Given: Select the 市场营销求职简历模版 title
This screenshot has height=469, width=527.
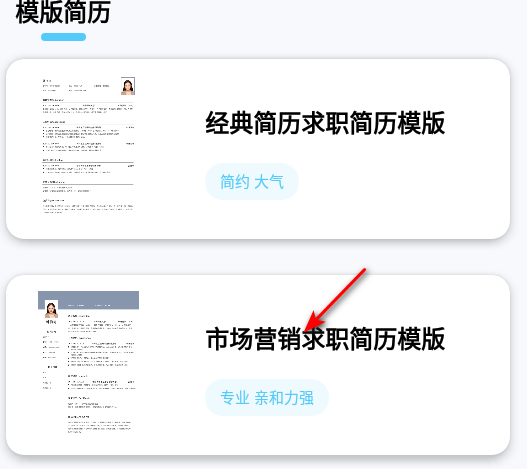Looking at the screenshot, I should click(x=325, y=339).
